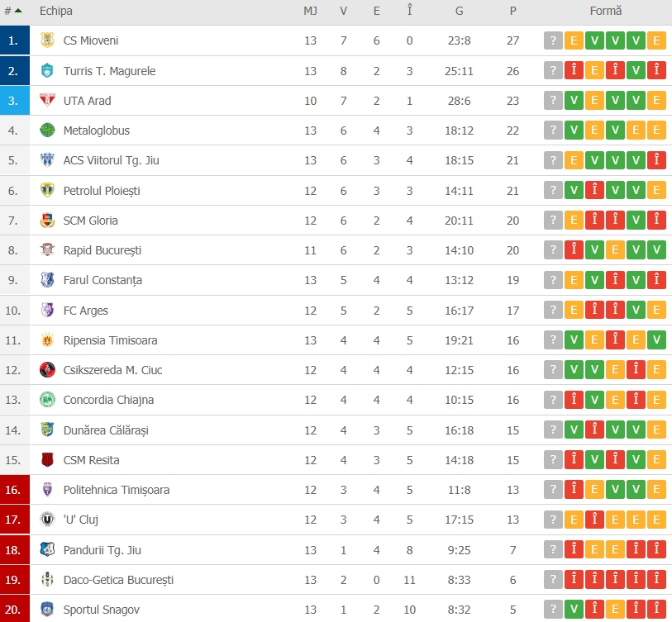Click the Csikszereda M. Ciuc logo icon

(x=47, y=370)
